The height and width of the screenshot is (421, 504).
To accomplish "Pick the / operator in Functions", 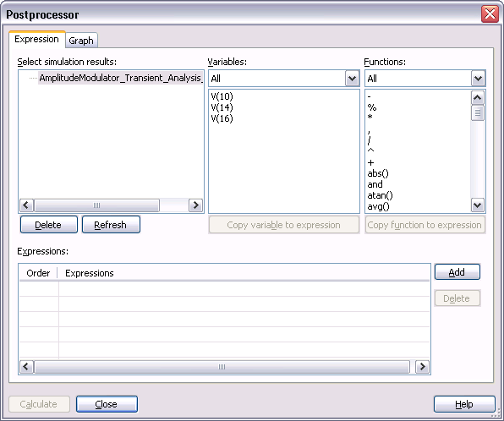I will pos(370,140).
